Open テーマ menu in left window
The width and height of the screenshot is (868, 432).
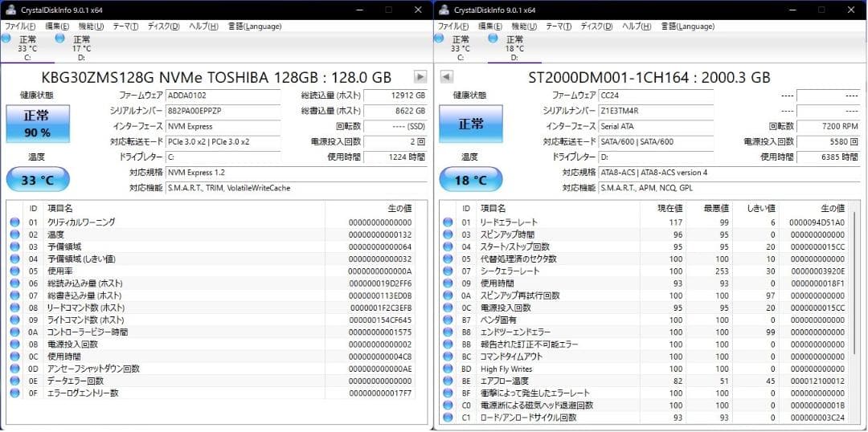(125, 26)
